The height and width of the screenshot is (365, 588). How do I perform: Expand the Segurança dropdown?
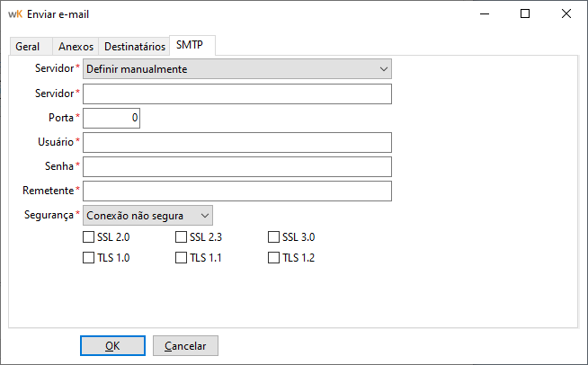point(147,215)
